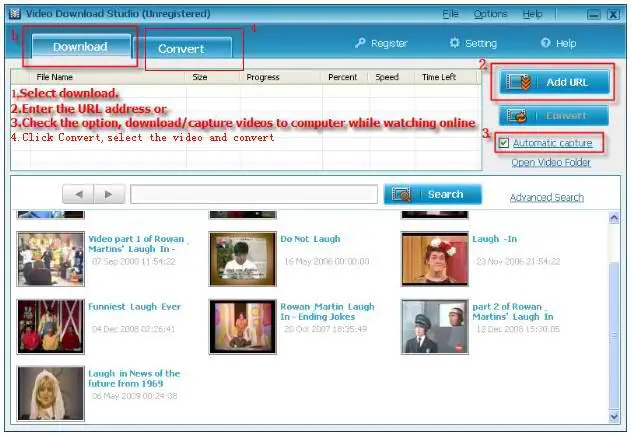Click the date '16 May 2006 00:00:00'
Viewport: 631px width, 435px height.
tap(326, 262)
